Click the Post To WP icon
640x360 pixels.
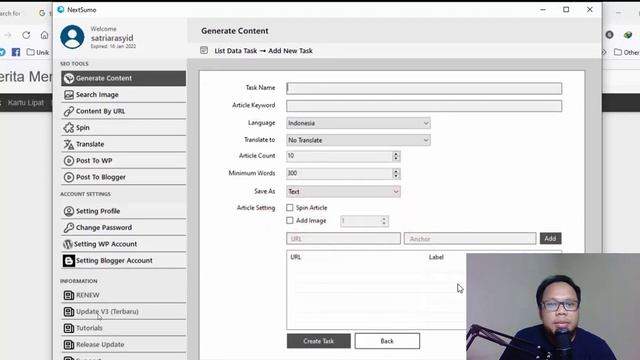pyautogui.click(x=69, y=161)
